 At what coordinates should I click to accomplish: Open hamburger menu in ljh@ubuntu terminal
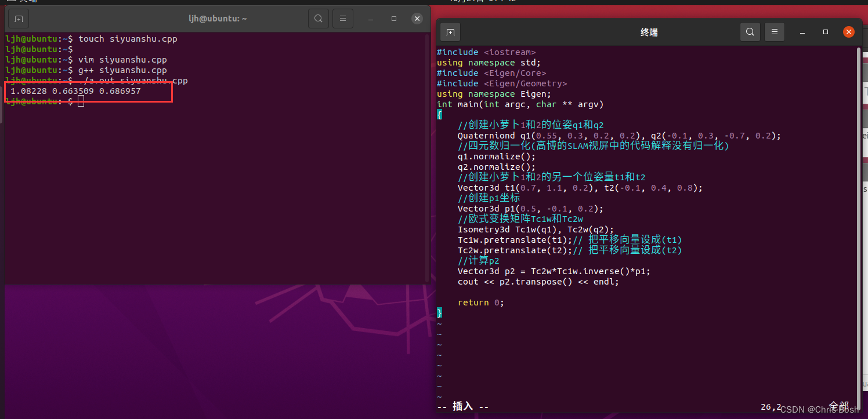(343, 19)
